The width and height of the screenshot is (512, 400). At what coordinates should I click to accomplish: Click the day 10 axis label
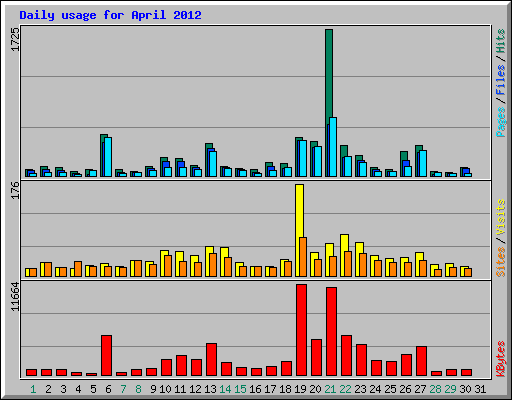coord(165,389)
